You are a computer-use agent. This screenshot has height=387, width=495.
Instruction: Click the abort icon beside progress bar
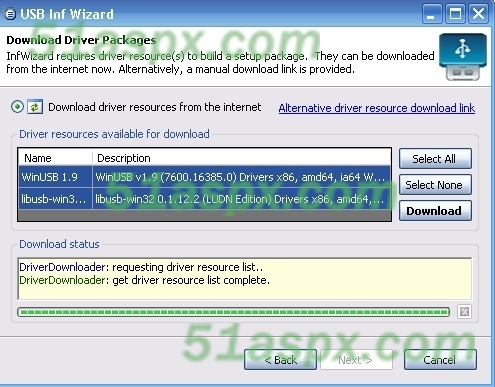pyautogui.click(x=464, y=312)
